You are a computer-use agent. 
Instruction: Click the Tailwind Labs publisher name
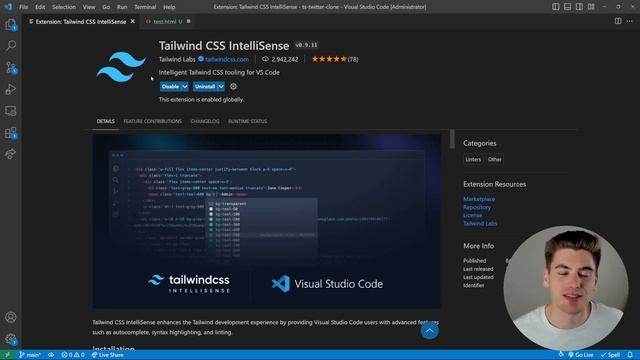pyautogui.click(x=177, y=59)
